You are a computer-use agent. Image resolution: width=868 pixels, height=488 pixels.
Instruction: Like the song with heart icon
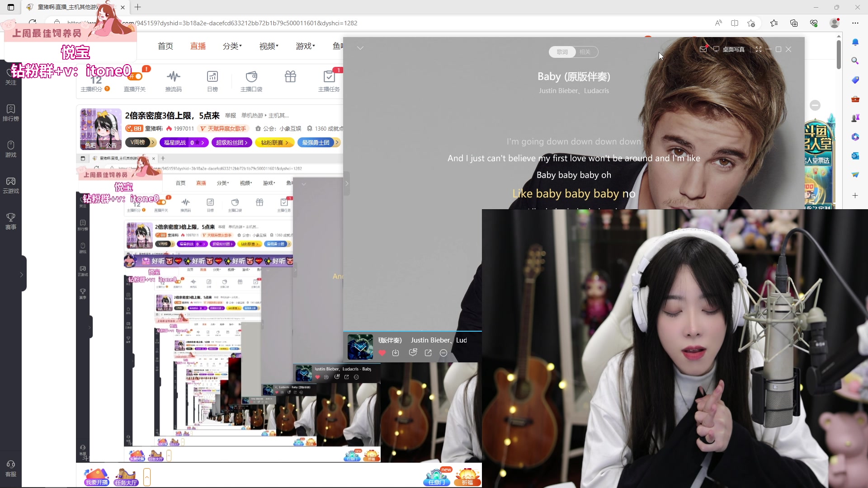[382, 353]
